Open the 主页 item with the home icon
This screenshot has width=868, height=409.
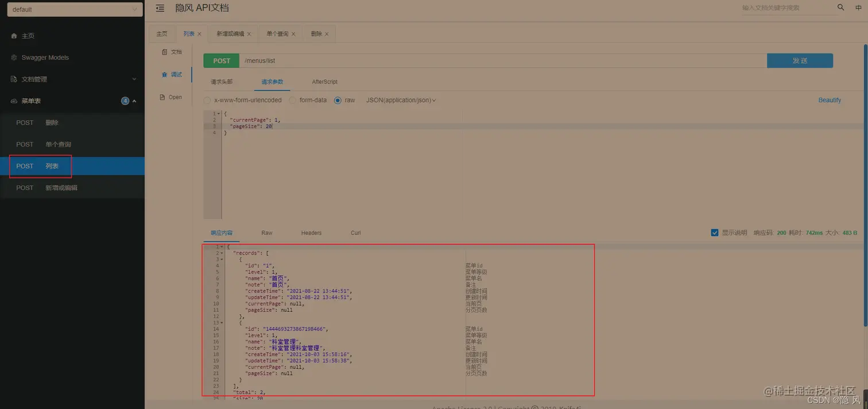[14, 36]
